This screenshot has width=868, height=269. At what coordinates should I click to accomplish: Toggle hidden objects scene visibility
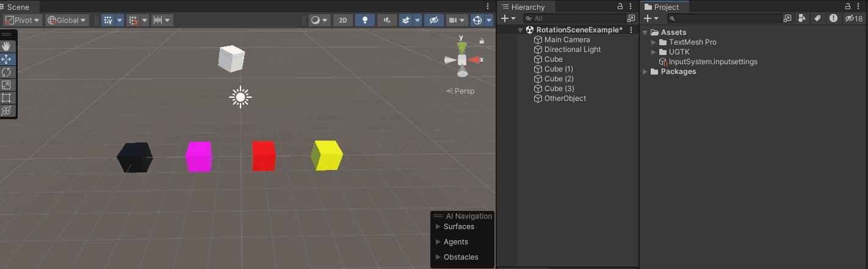434,20
